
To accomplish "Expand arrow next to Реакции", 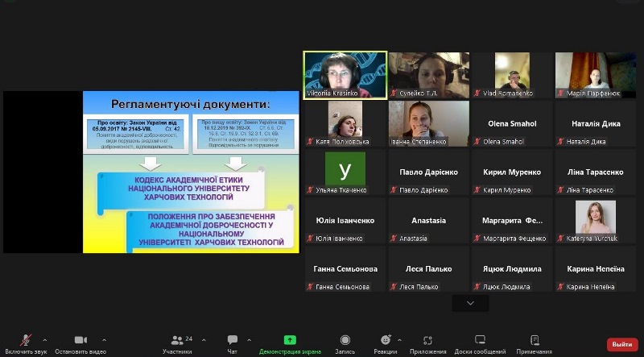I will (x=399, y=340).
